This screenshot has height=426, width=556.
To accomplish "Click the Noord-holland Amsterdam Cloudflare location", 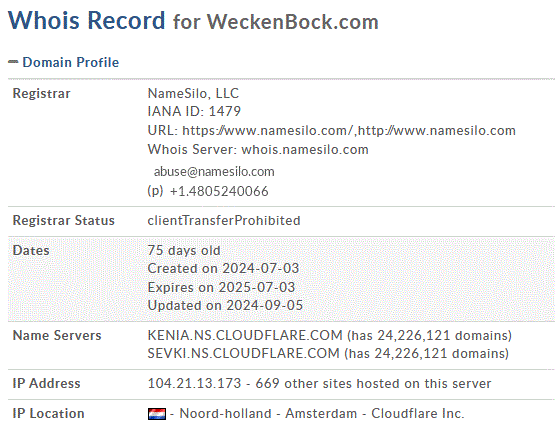I will coord(322,414).
